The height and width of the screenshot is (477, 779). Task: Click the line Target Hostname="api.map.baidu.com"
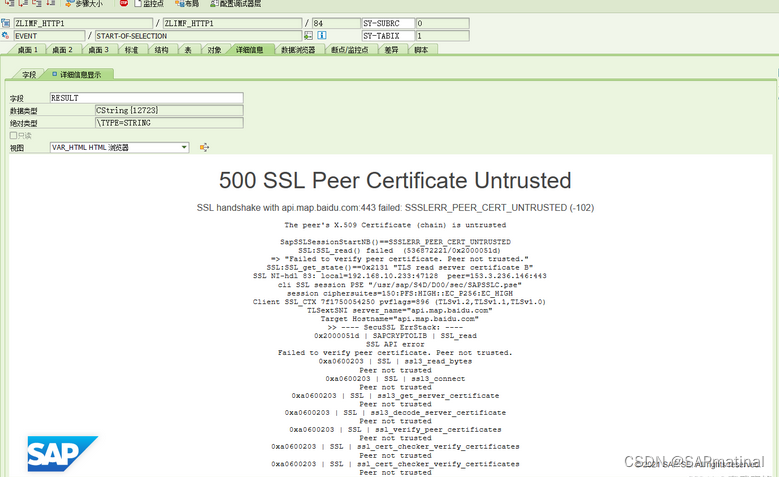tap(399, 319)
